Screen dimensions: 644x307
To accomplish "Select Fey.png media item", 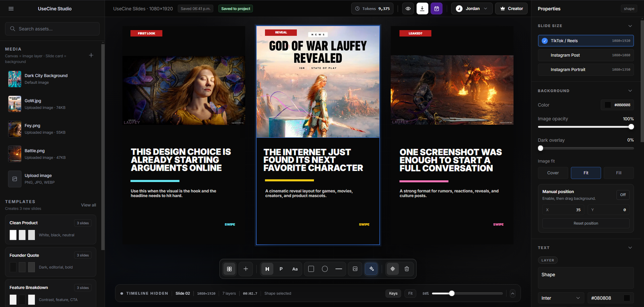I will (x=50, y=129).
